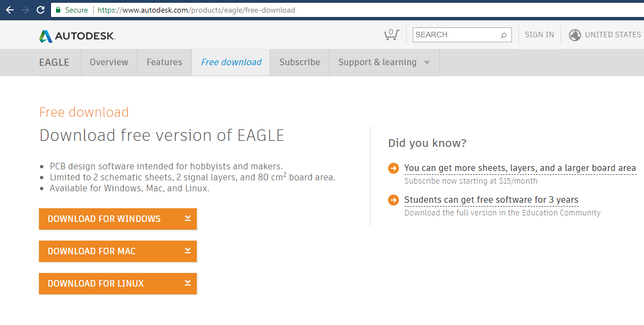Open the shopping cart icon
Viewport: 644px width, 325px height.
coord(391,35)
